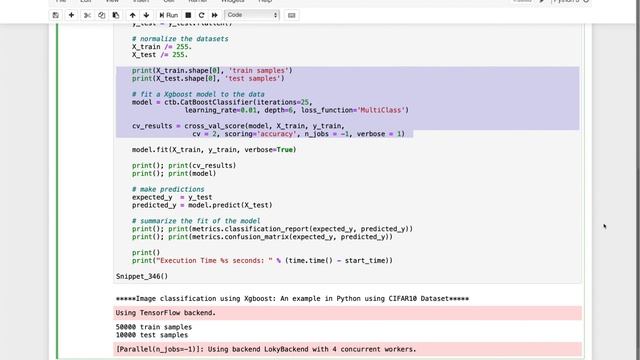Click the 'predicted_y = model.predict(X_test)' line
Image resolution: width=640 pixels, height=360 pixels.
pyautogui.click(x=202, y=205)
